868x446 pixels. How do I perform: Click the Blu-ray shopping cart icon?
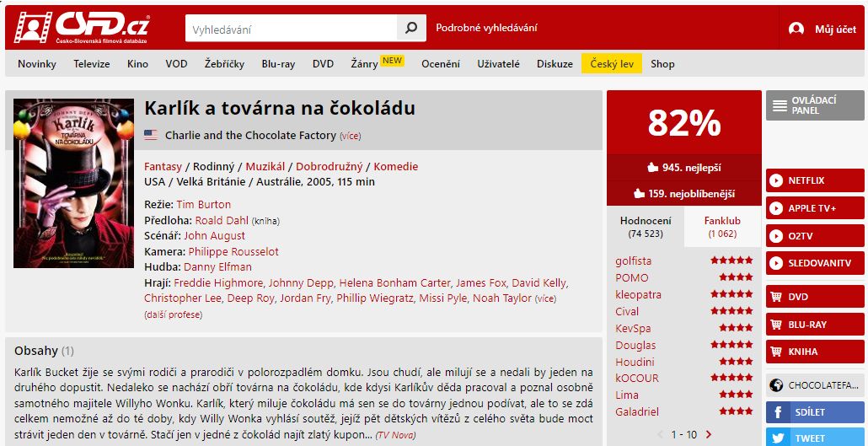pos(776,324)
